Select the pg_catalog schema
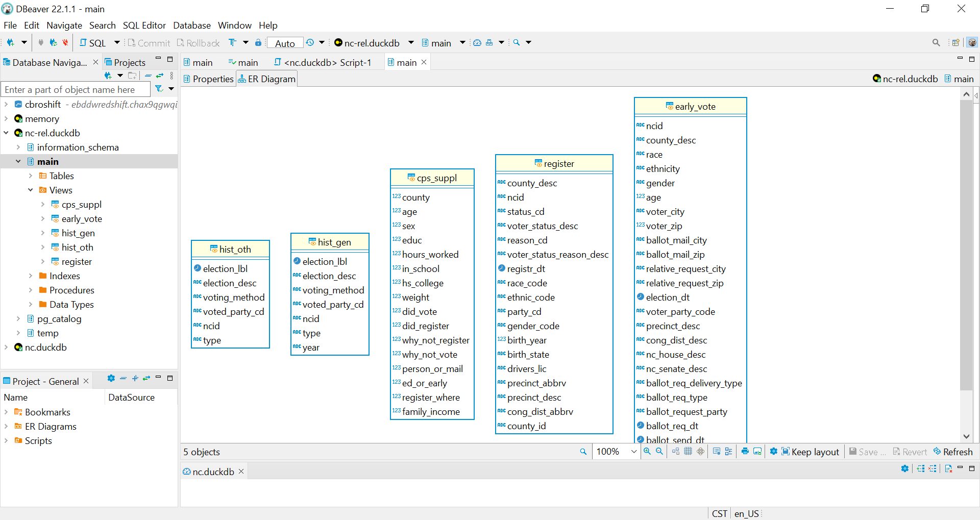This screenshot has width=980, height=520. [59, 318]
